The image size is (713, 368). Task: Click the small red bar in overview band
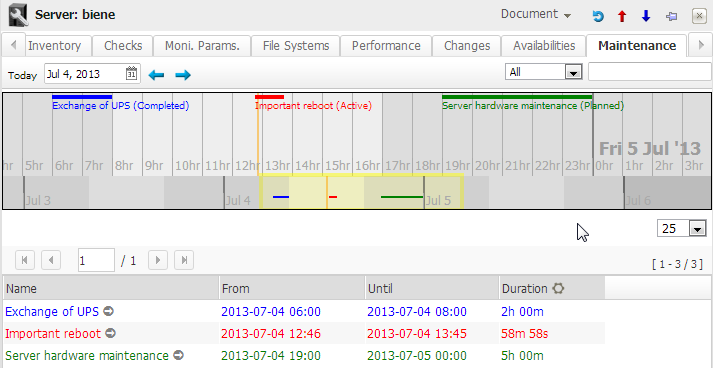tap(333, 197)
